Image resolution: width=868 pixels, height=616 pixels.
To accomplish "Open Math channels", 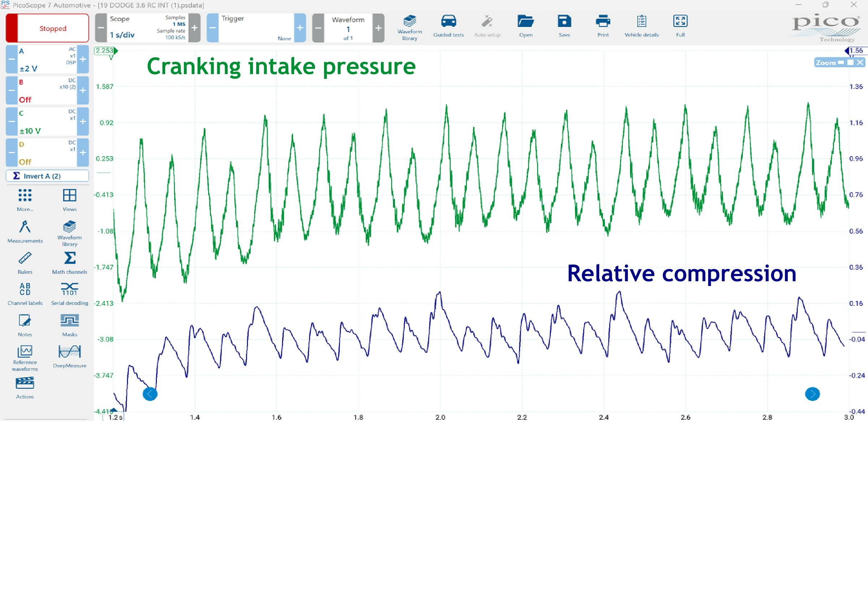I will pyautogui.click(x=69, y=262).
